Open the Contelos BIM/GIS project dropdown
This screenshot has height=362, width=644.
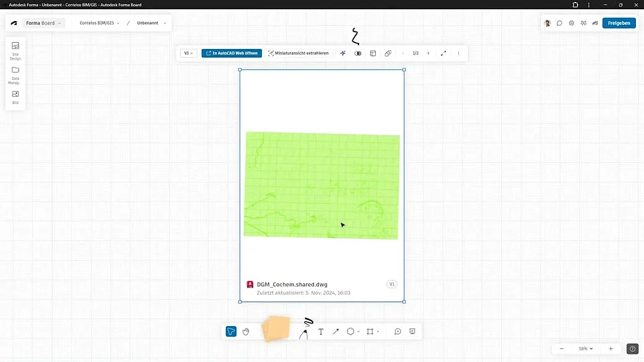click(x=100, y=23)
